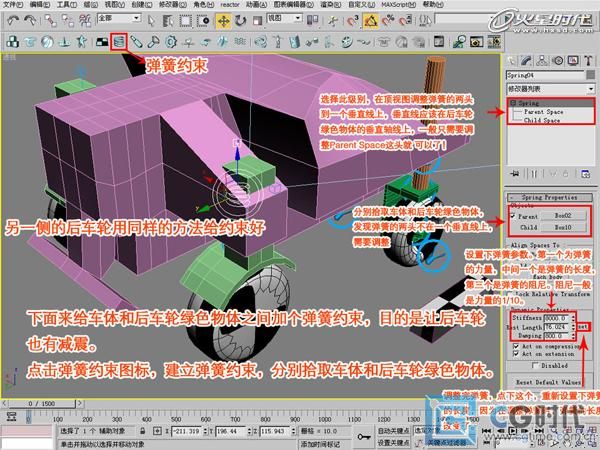Collapse the Spring Properties rollout

(549, 197)
